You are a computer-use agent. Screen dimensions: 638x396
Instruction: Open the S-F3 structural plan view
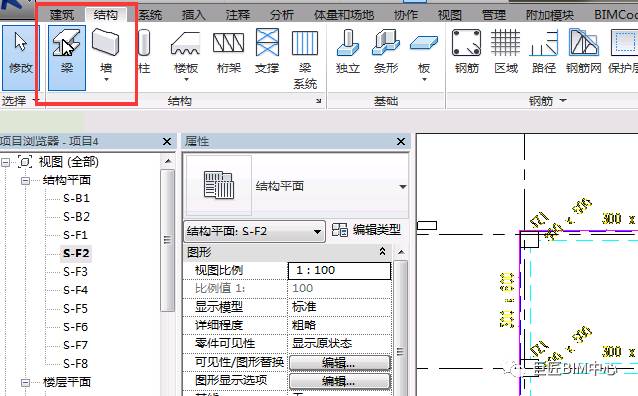pyautogui.click(x=75, y=271)
